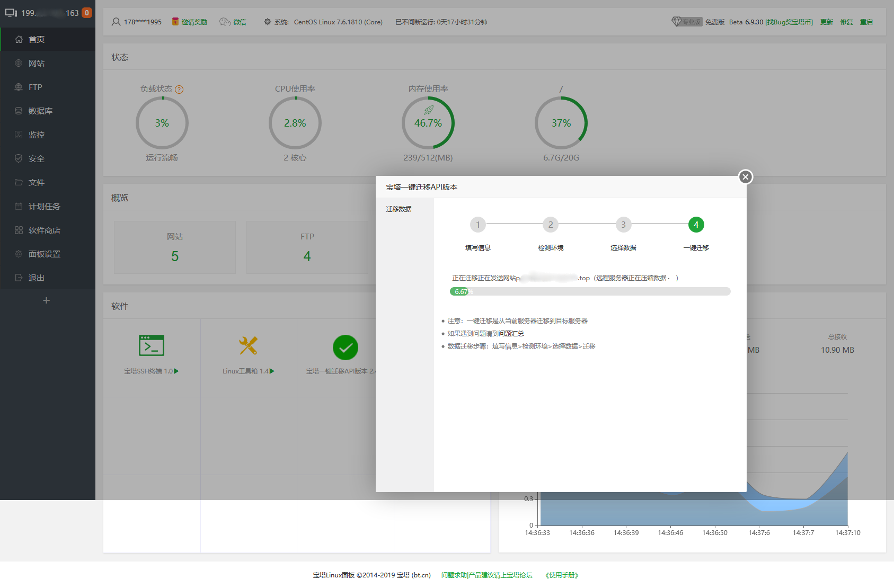Image resolution: width=894 pixels, height=588 pixels.
Task: Open the 宝塔SSH终端 terminal icon
Action: pyautogui.click(x=152, y=345)
